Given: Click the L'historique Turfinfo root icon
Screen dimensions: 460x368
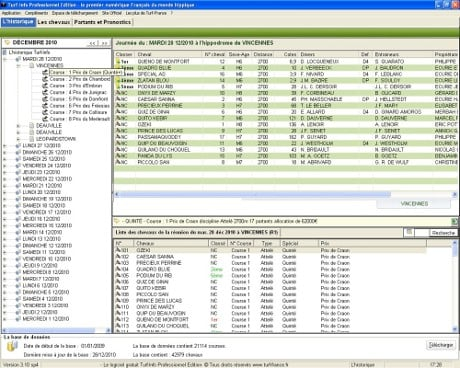Looking at the screenshot, I should coord(5,52).
